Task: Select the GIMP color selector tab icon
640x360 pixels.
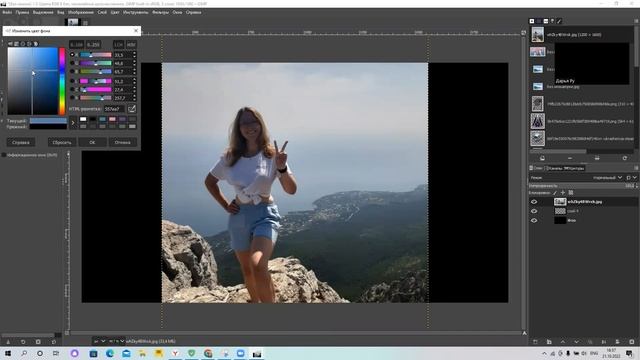Action: (x=10, y=44)
